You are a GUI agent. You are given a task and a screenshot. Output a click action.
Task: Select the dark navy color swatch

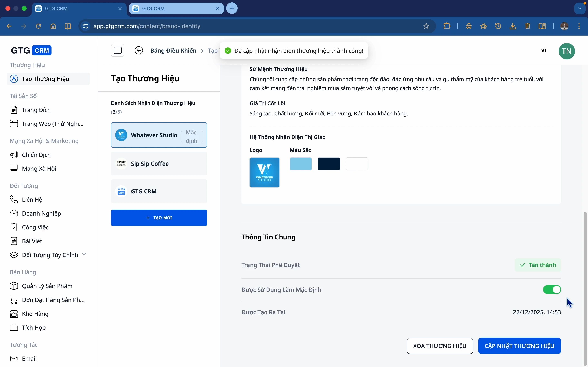(329, 164)
